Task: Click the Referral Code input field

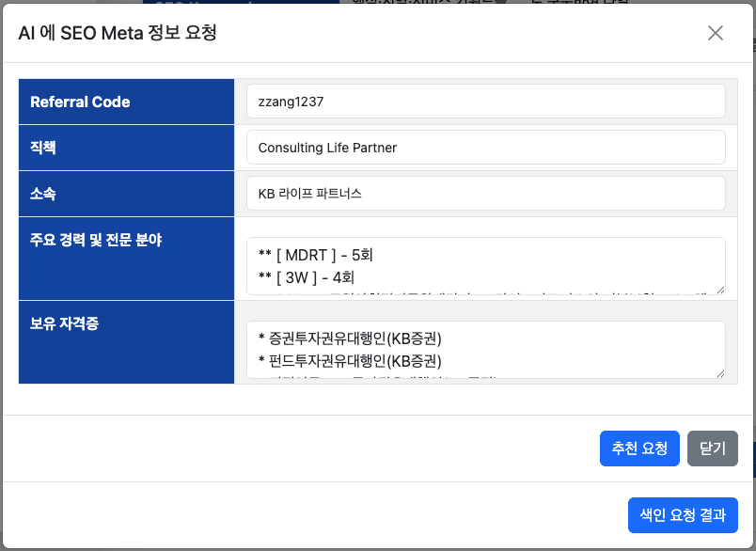Action: tap(485, 102)
